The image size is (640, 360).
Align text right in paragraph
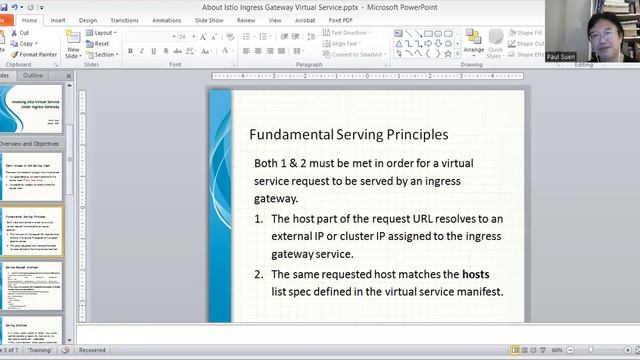(x=270, y=51)
